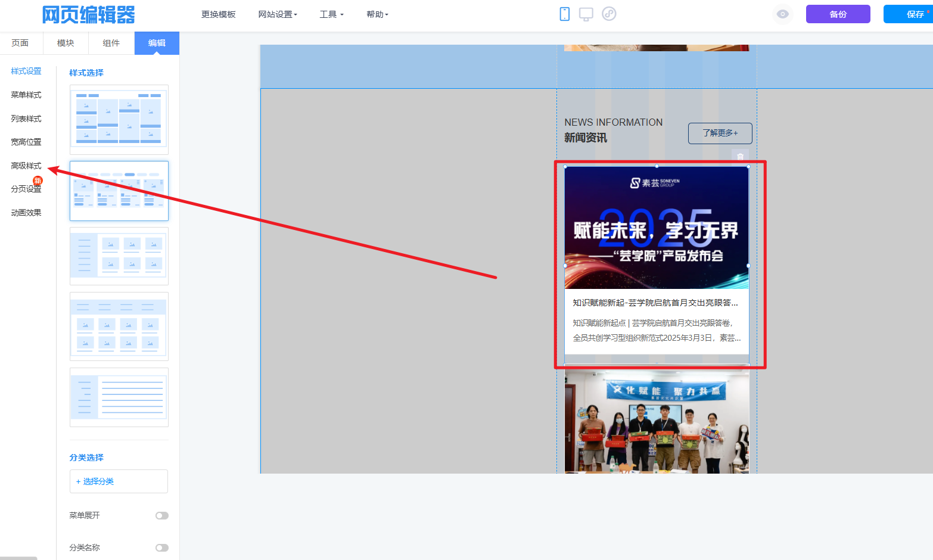The width and height of the screenshot is (933, 560).
Task: Click news title 知识赋能新起-芸学院启航
Action: [655, 303]
